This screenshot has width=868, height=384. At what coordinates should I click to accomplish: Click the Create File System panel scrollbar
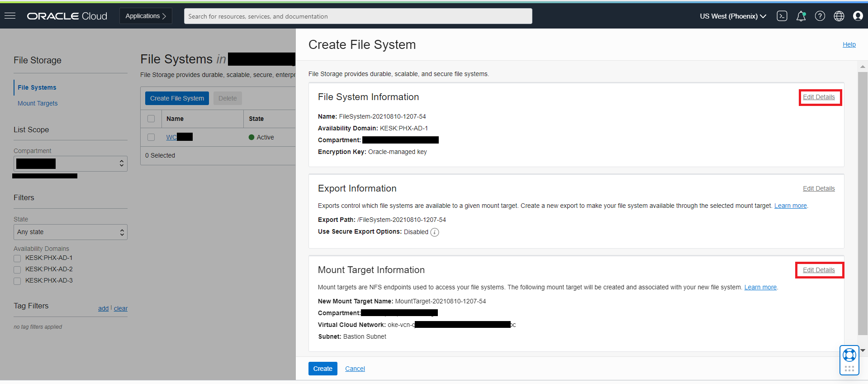(863, 203)
